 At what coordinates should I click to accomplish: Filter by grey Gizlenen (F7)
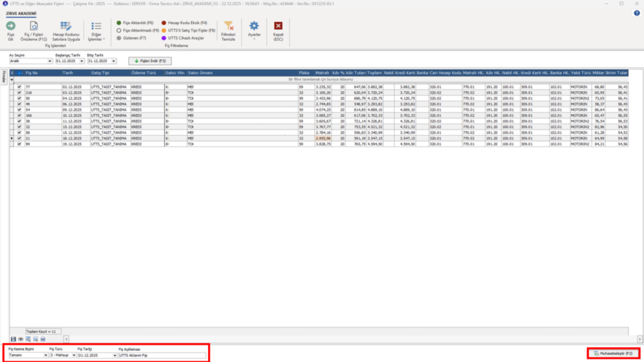[x=131, y=38]
